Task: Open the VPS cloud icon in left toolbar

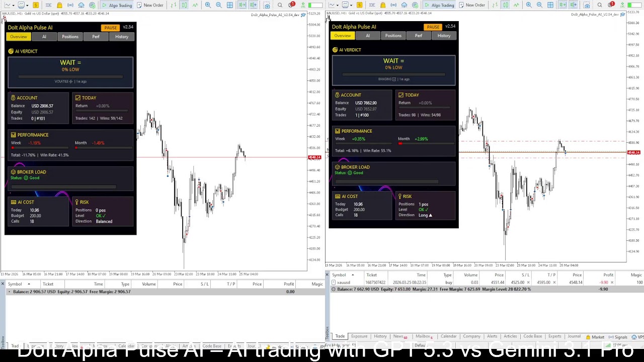Action: click(x=81, y=5)
